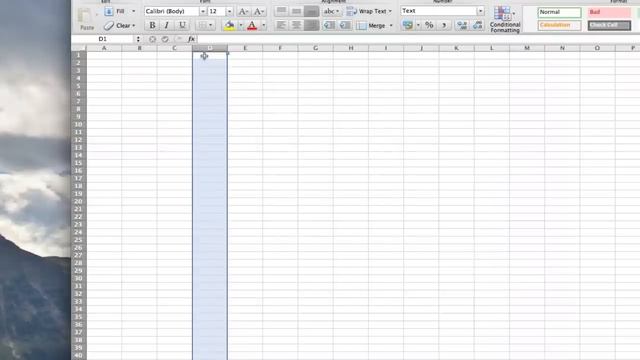Align text left
Screen dimensions: 640x360
click(281, 25)
